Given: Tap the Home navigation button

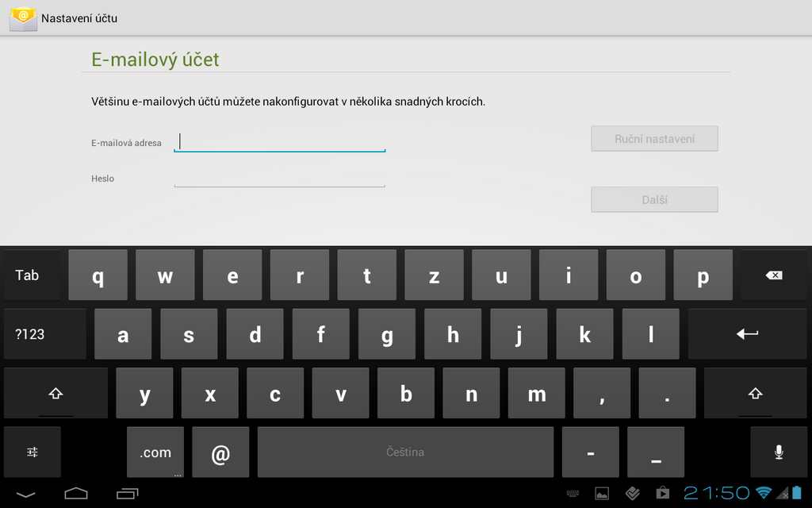Looking at the screenshot, I should click(x=76, y=494).
